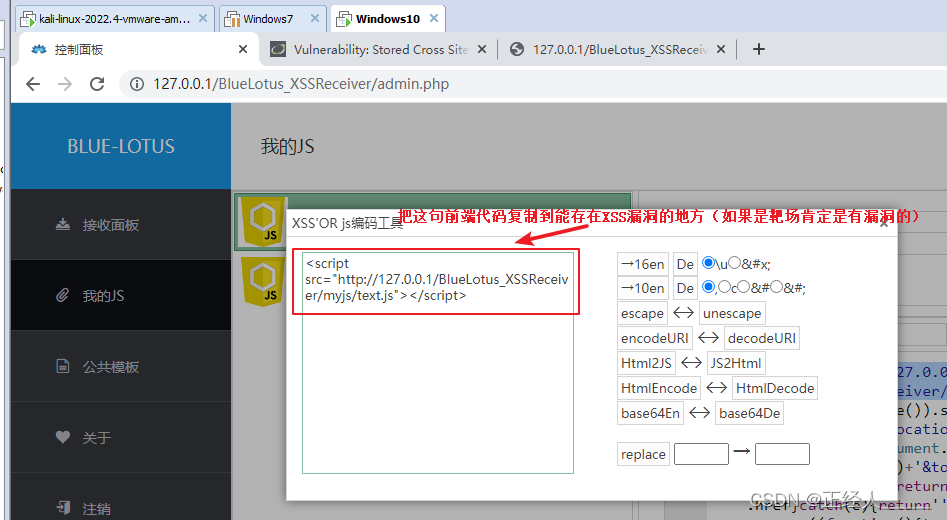This screenshot has width=947, height=520.
Task: Switch to the Windows10 VM tab
Action: [387, 19]
